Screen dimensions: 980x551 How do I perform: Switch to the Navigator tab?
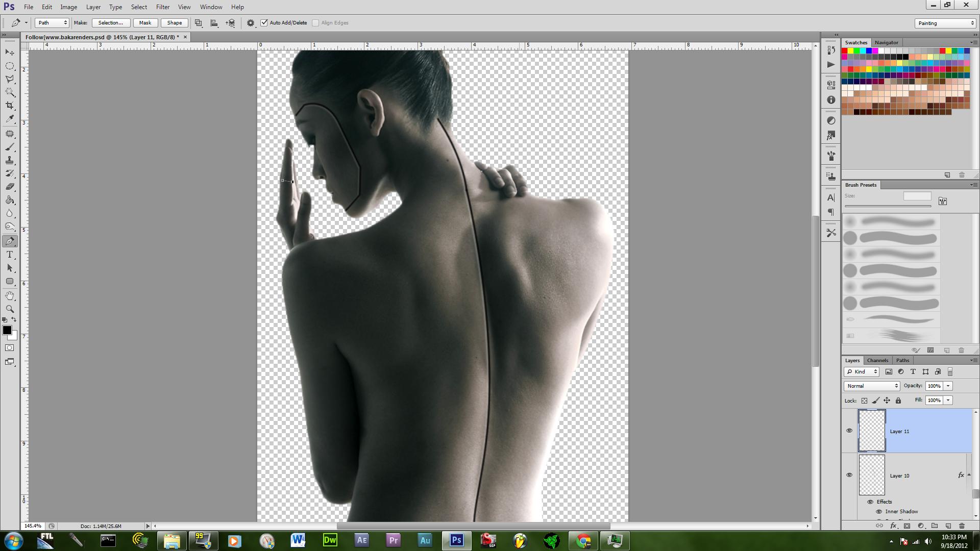tap(886, 42)
